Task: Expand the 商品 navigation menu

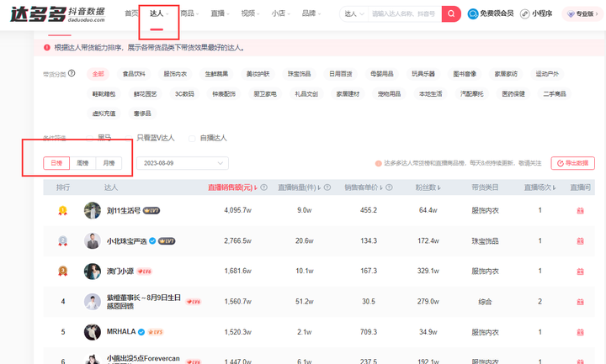Action: point(189,13)
